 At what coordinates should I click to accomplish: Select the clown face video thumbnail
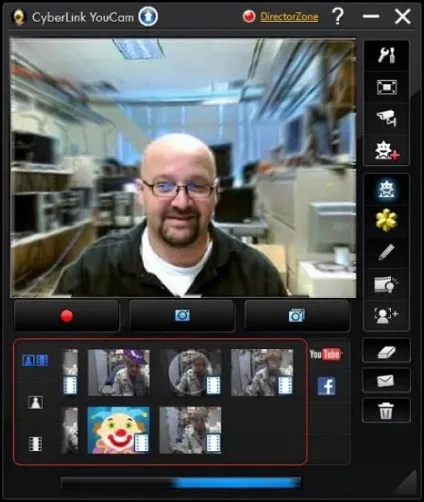tap(118, 430)
